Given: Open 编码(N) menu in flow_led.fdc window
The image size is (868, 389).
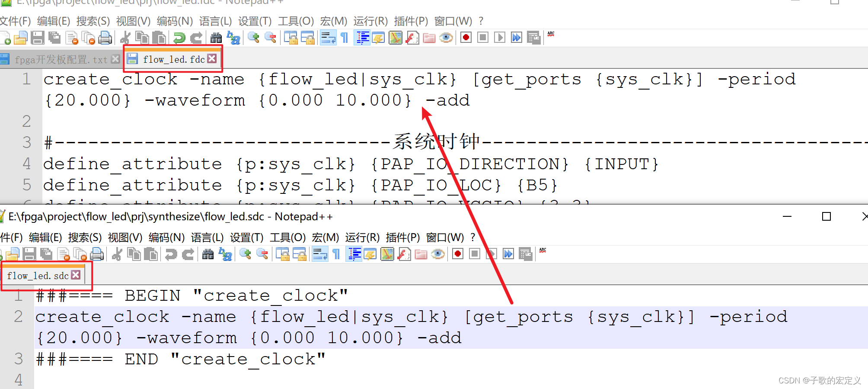Looking at the screenshot, I should click(x=175, y=21).
